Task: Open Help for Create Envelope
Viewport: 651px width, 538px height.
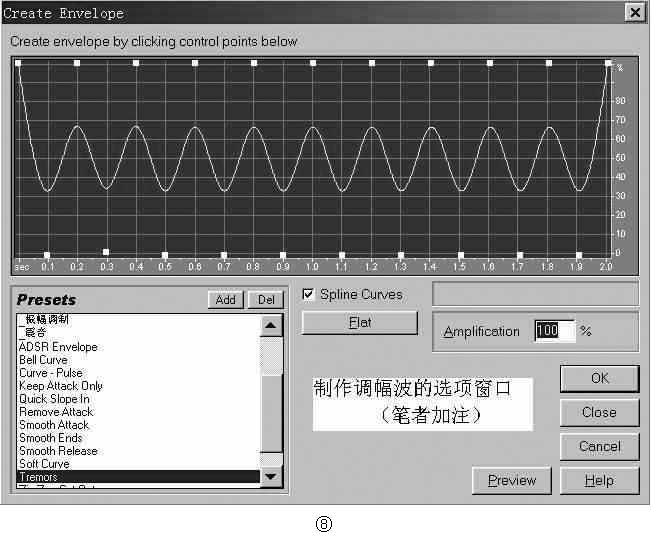Action: [600, 481]
